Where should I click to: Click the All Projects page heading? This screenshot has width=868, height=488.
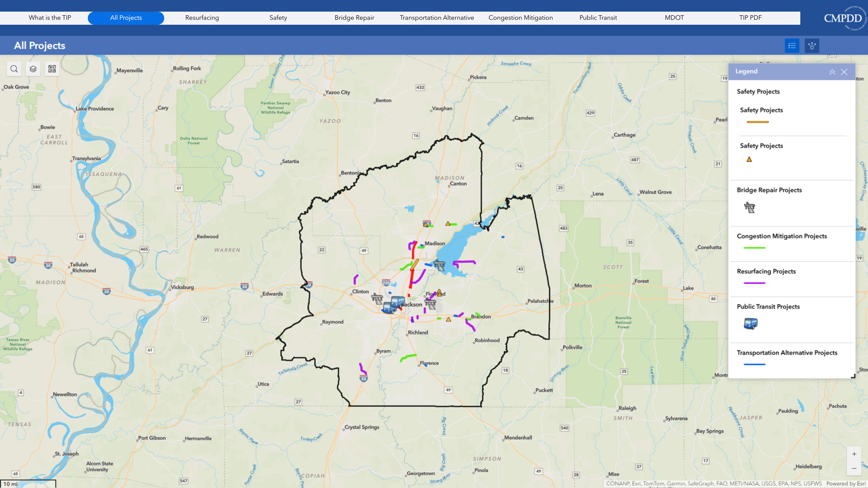point(40,46)
